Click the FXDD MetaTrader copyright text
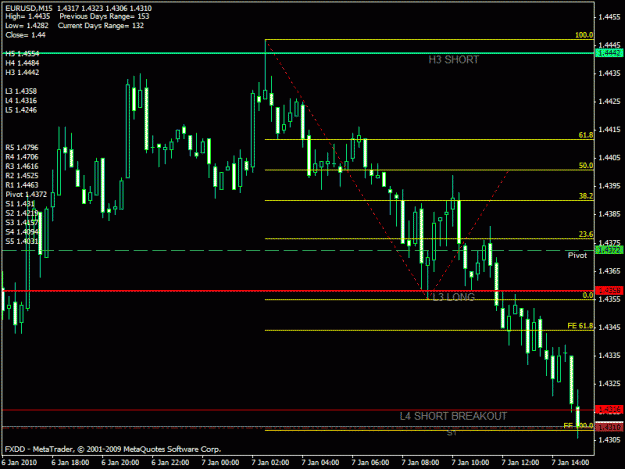The height and width of the screenshot is (469, 625). (113, 449)
